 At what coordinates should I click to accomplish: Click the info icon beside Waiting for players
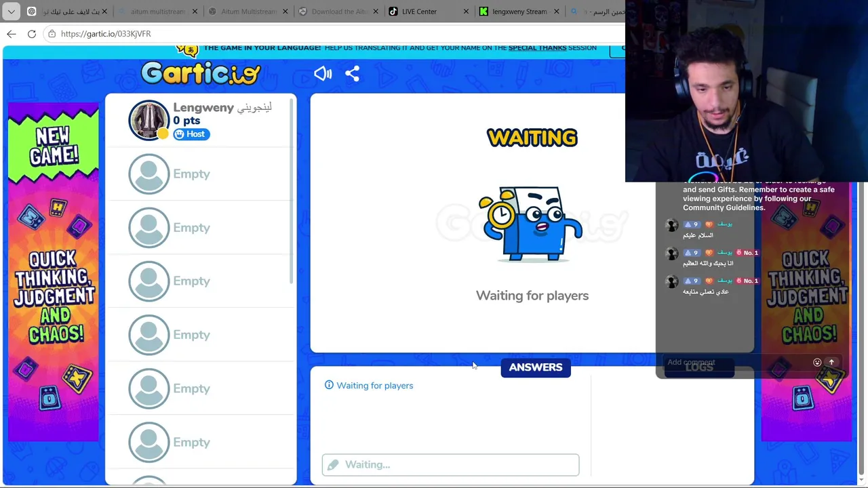pos(329,385)
